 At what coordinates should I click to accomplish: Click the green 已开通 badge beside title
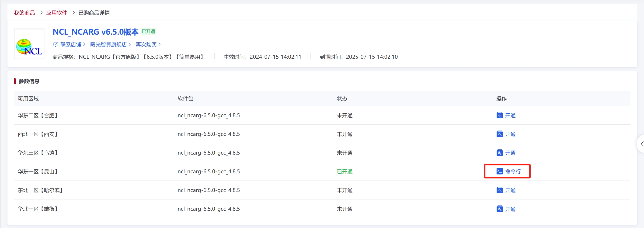[x=149, y=32]
